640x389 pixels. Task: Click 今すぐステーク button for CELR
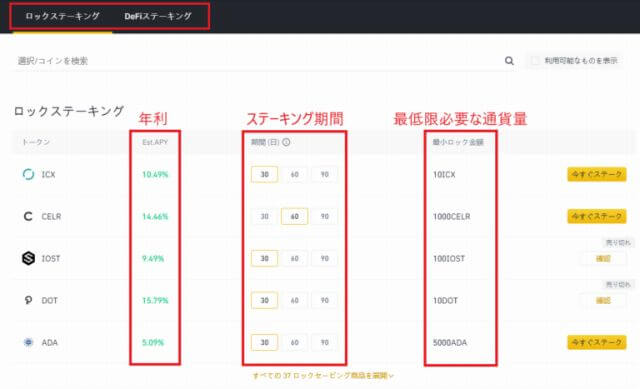point(597,216)
